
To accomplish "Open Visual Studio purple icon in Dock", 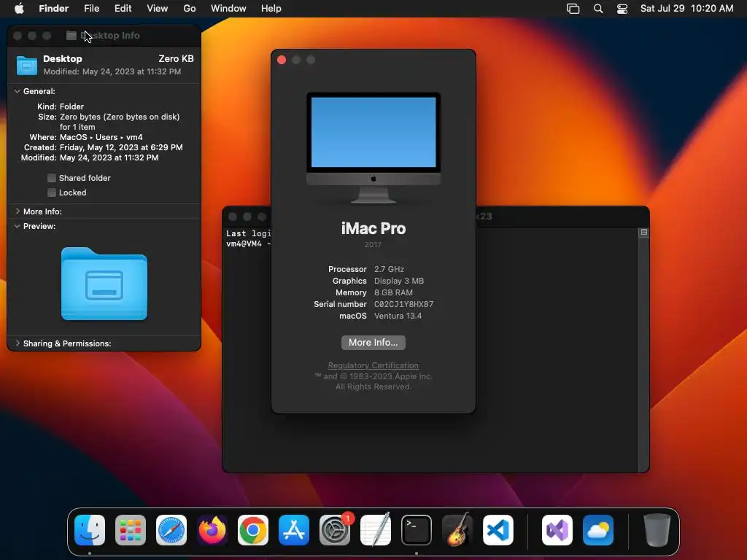I will click(x=557, y=530).
